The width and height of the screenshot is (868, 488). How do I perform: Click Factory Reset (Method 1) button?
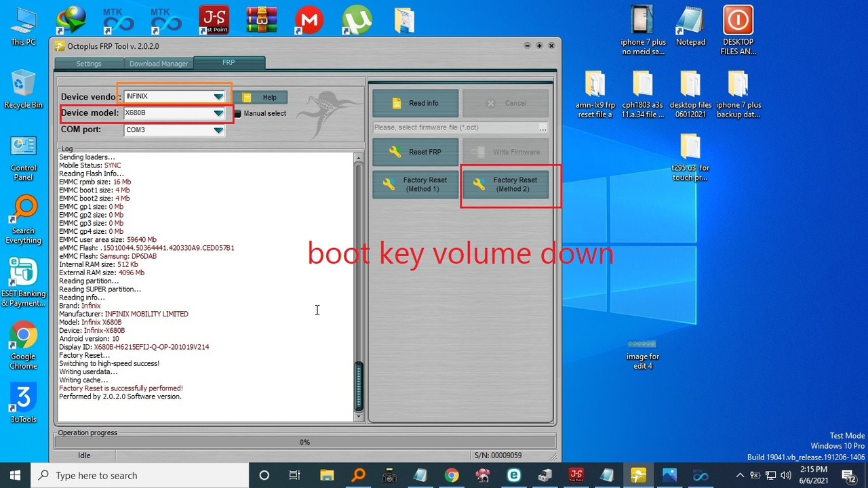(415, 184)
